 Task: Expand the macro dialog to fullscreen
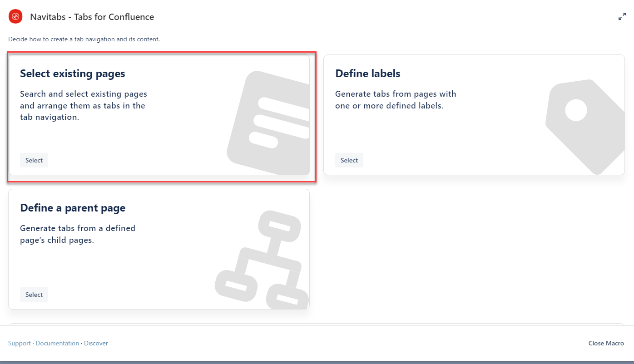[x=622, y=17]
